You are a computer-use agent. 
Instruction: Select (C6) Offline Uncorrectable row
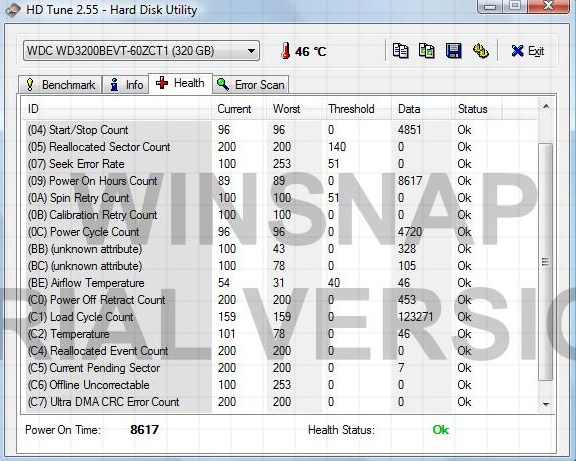click(281, 385)
